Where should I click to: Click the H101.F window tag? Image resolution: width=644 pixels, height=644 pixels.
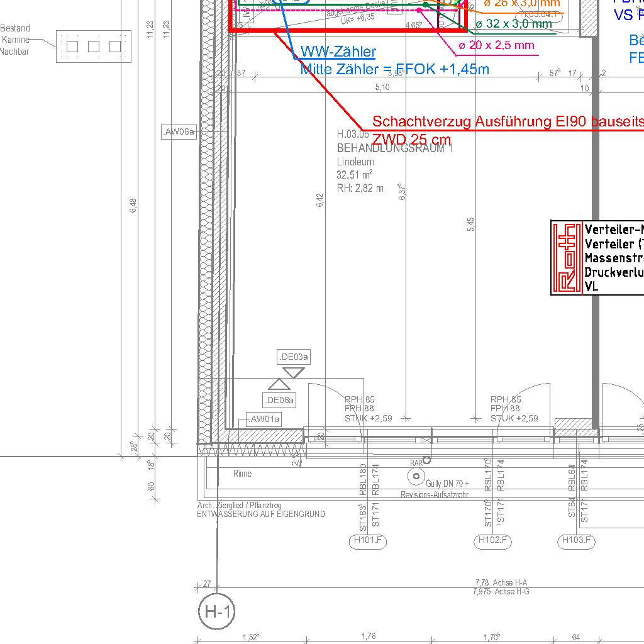click(x=367, y=540)
